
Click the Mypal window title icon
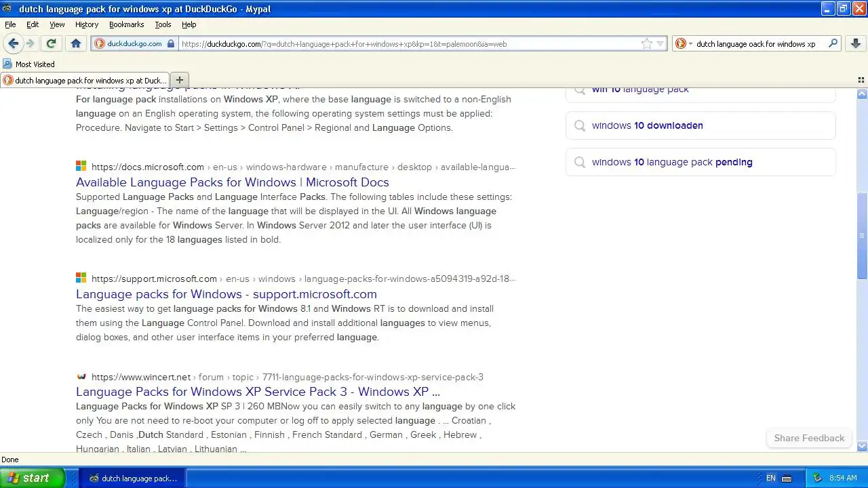(8, 9)
